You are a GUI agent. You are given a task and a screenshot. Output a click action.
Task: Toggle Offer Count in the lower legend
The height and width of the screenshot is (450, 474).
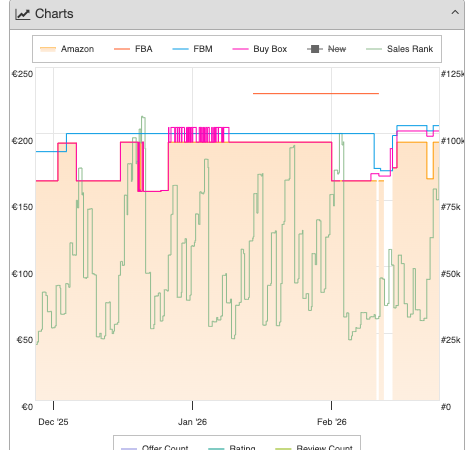click(155, 447)
